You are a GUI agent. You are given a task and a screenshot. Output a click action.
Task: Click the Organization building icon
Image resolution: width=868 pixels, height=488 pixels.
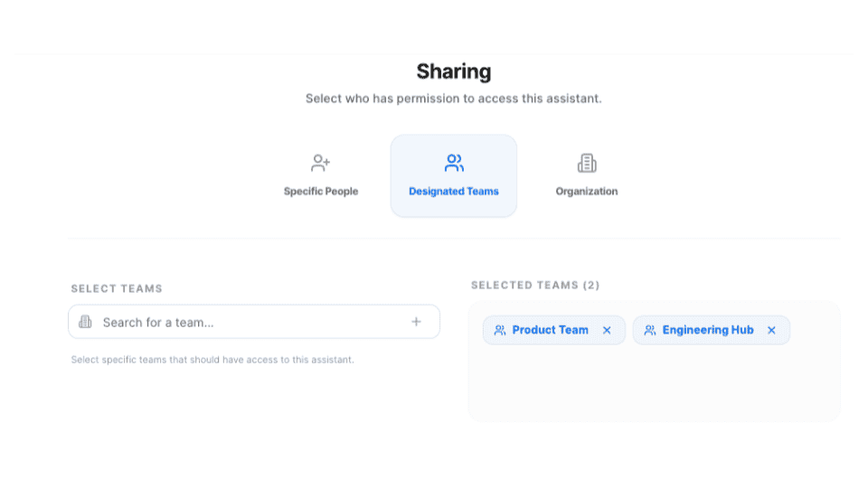[x=587, y=164]
